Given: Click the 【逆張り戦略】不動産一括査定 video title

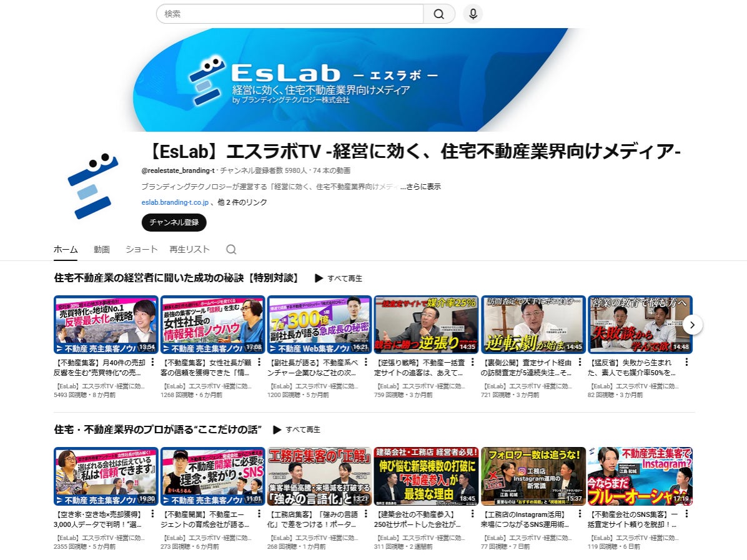Looking at the screenshot, I should 420,368.
